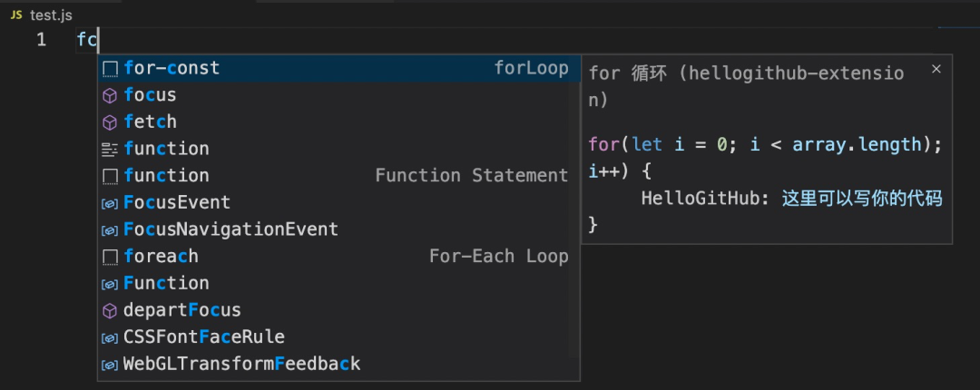Click the typed text 'fc' in editor

pyautogui.click(x=87, y=40)
